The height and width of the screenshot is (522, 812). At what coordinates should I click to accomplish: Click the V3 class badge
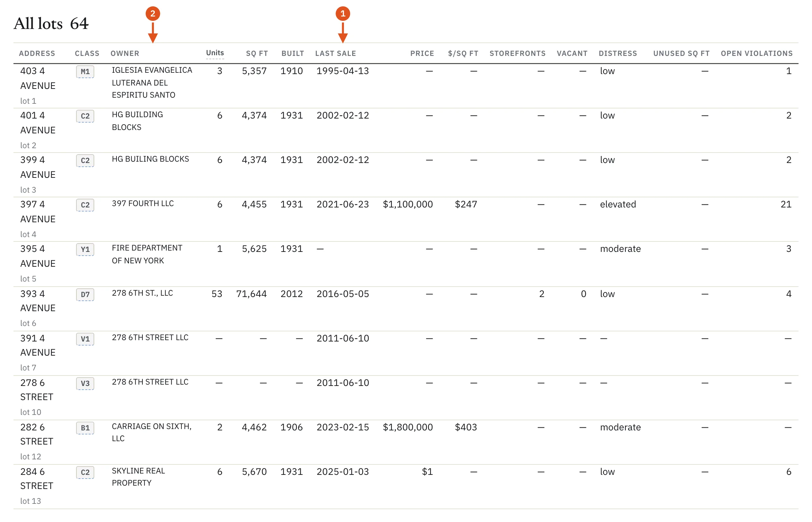coord(85,383)
